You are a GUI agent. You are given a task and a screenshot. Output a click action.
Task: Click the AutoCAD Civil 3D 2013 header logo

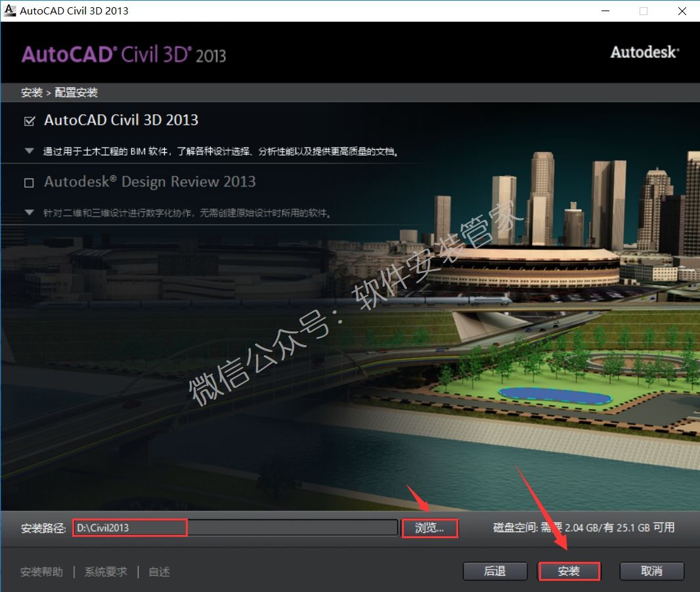pos(123,54)
